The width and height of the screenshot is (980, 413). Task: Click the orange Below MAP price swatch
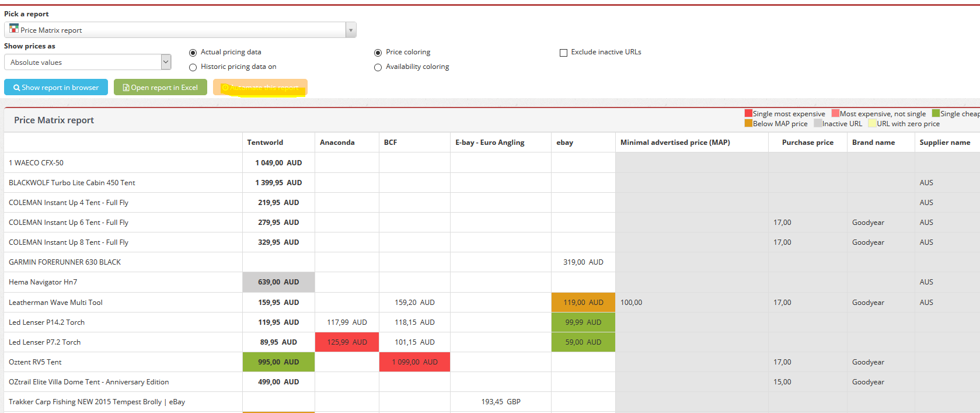(x=748, y=123)
